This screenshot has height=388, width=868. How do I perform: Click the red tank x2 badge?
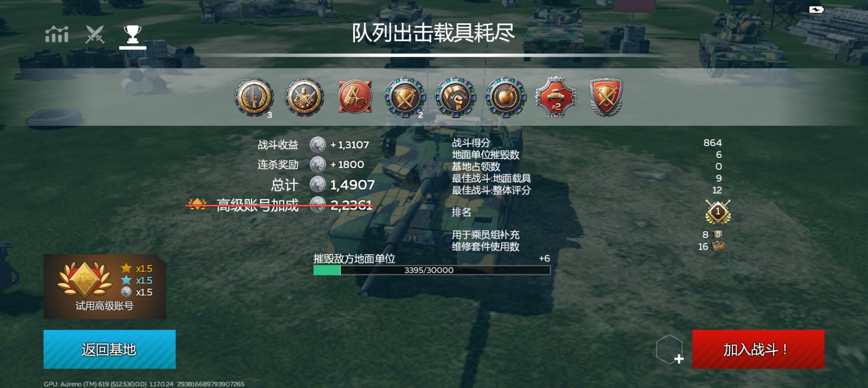[x=556, y=98]
